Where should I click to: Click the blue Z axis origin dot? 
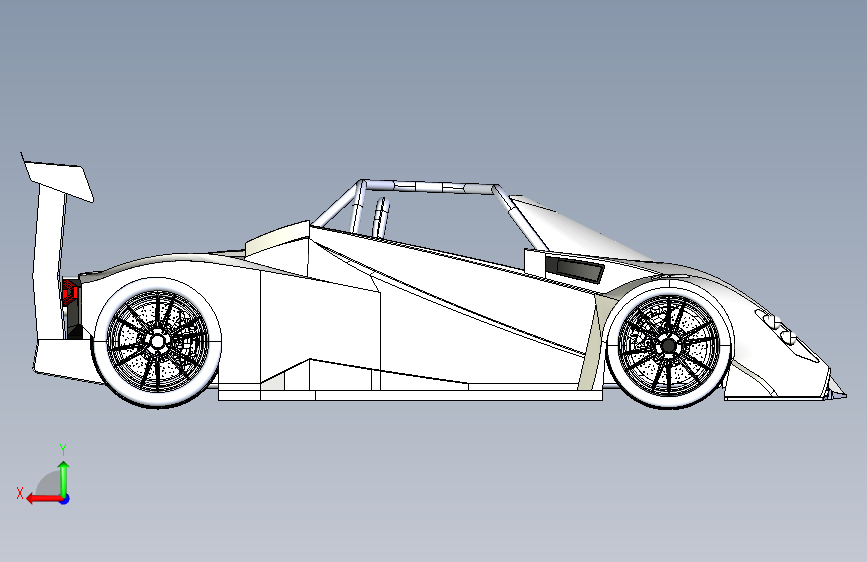point(65,499)
